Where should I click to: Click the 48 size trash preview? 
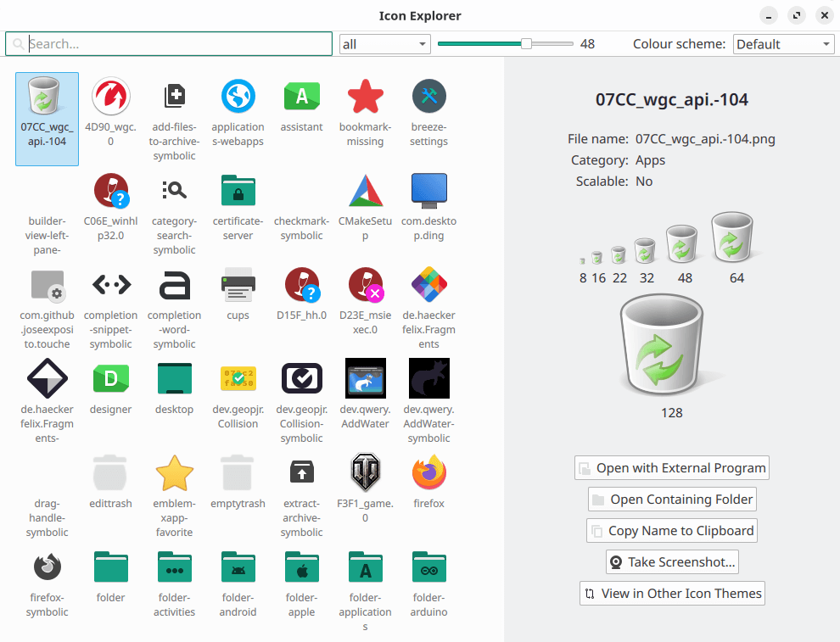point(681,244)
